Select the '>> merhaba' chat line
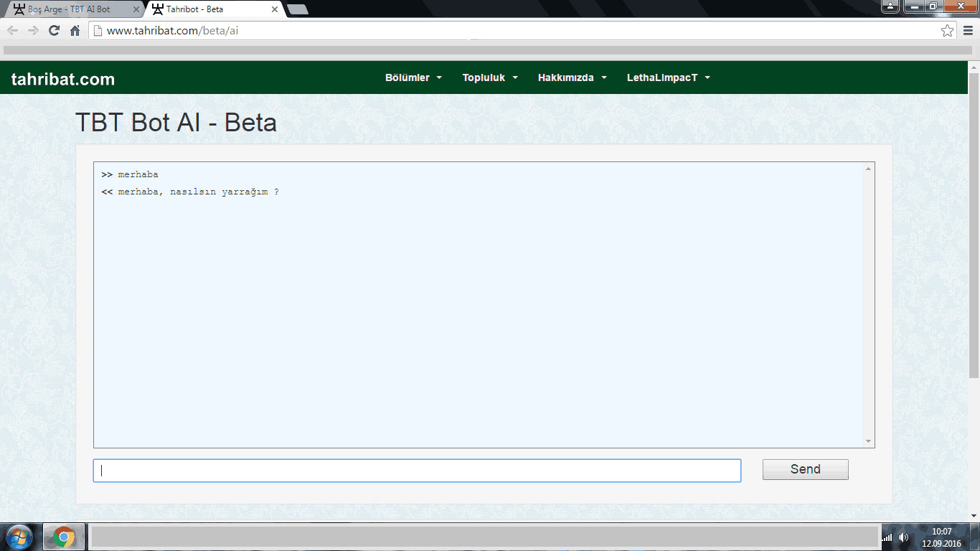Viewport: 980px width, 551px height. (x=130, y=174)
